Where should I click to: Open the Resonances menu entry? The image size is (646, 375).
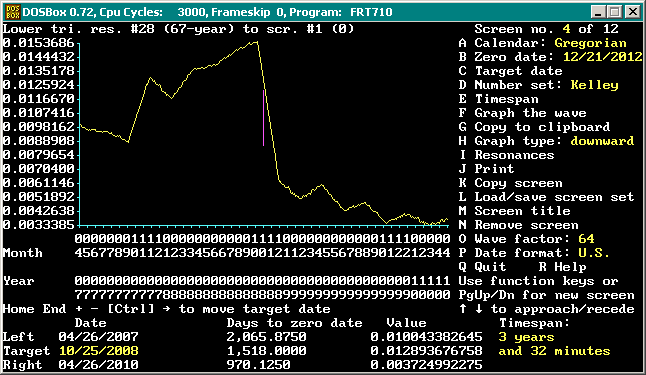[x=506, y=155]
